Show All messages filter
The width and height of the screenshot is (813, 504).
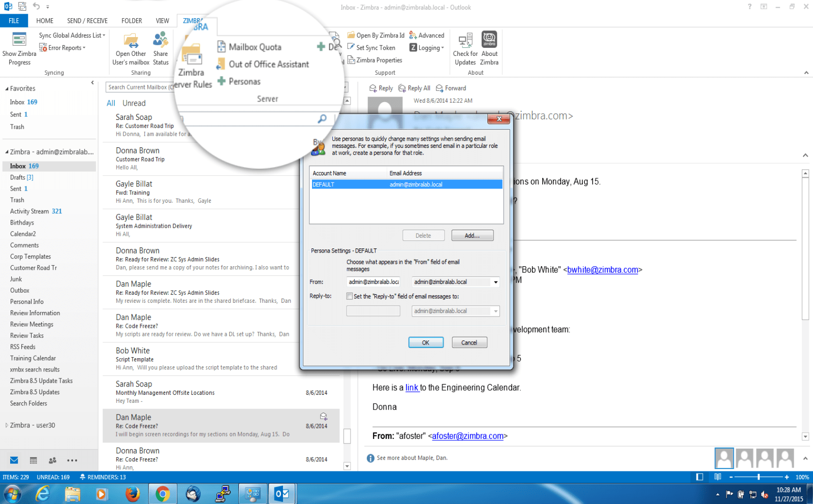[x=111, y=103]
